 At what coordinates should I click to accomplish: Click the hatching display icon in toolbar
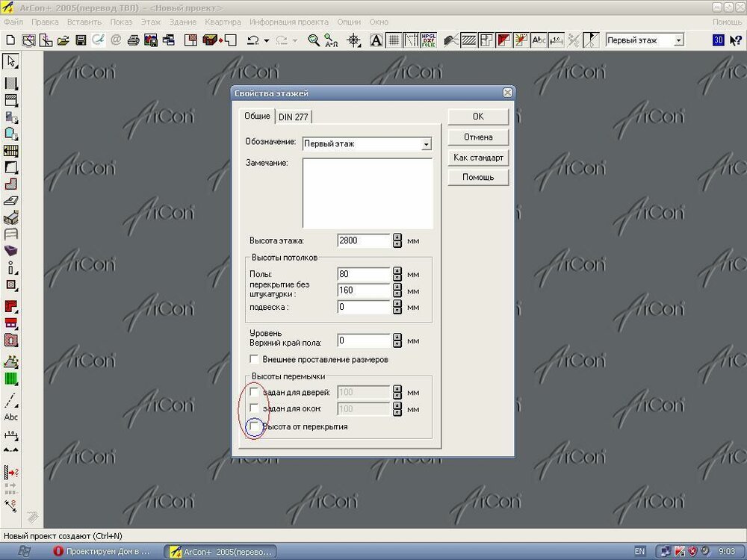pyautogui.click(x=469, y=40)
